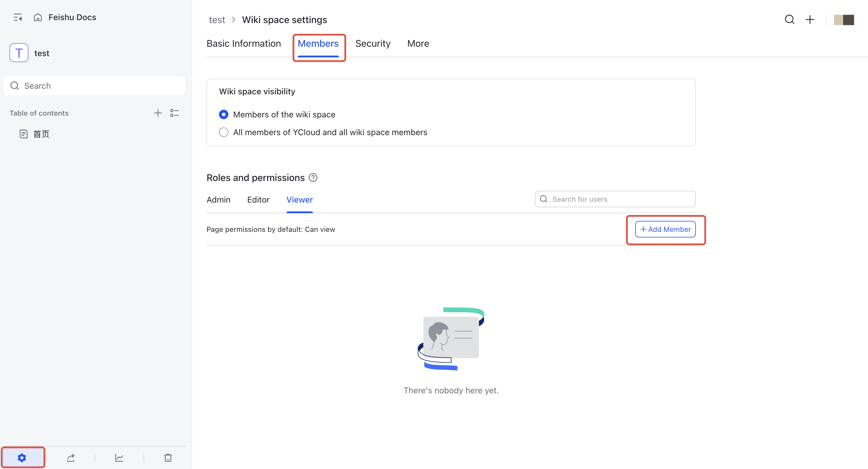This screenshot has height=469, width=868.
Task: Click the Wiki space settings breadcrumb text
Action: [284, 20]
